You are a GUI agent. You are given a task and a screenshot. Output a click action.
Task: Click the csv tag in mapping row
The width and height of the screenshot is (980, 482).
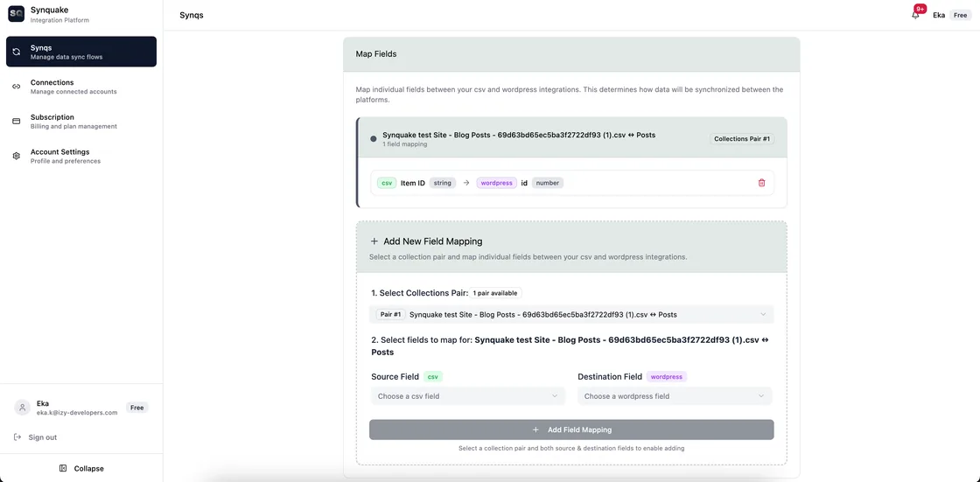click(x=387, y=183)
